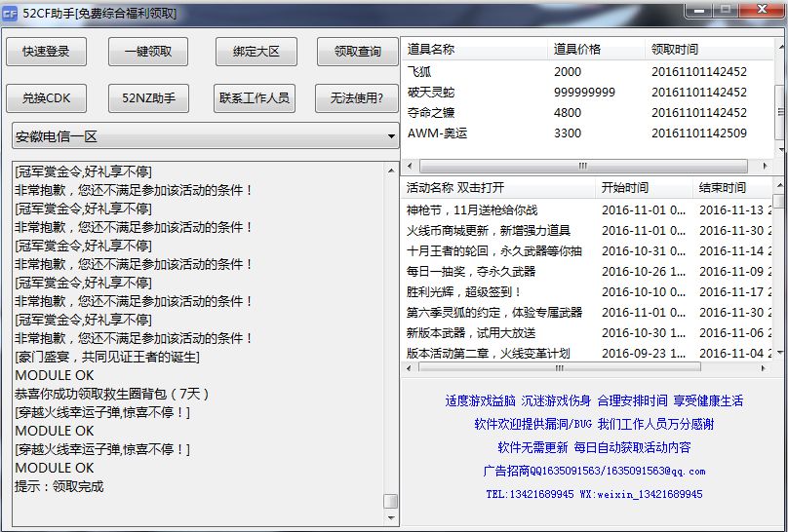Click the 领取时间 column header
This screenshot has height=532, width=788.
tap(709, 49)
